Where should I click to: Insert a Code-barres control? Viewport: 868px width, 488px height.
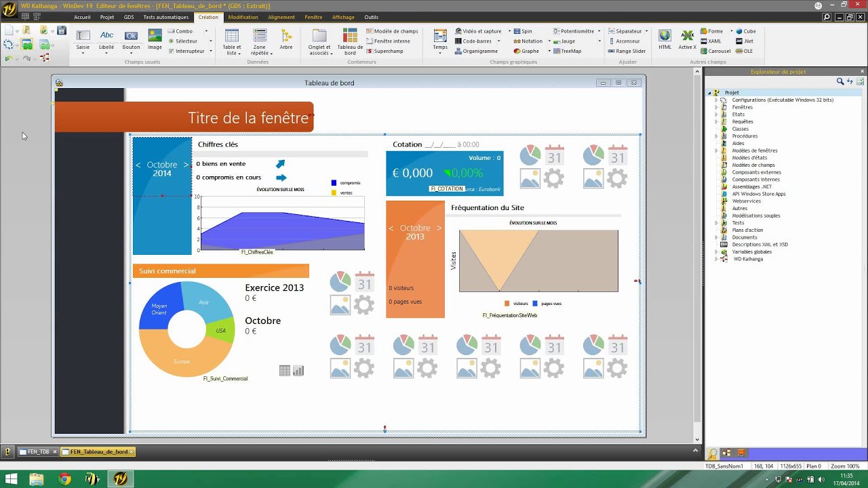[x=473, y=41]
